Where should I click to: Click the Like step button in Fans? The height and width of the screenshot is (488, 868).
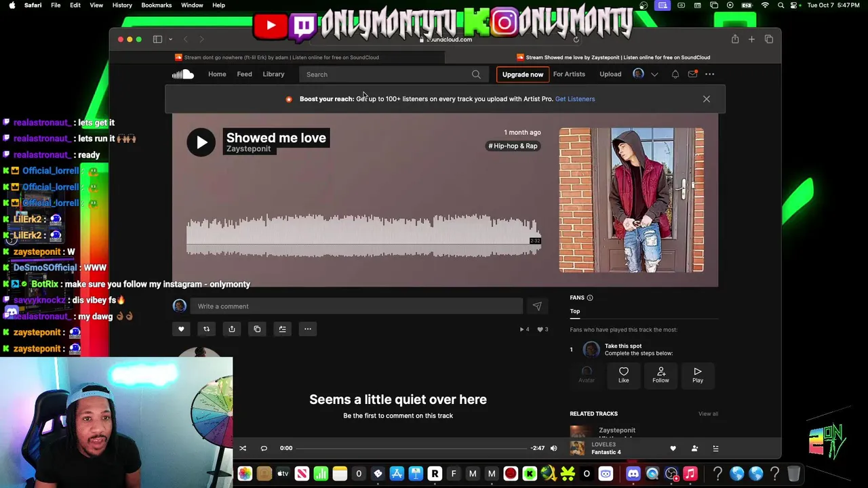pos(623,375)
